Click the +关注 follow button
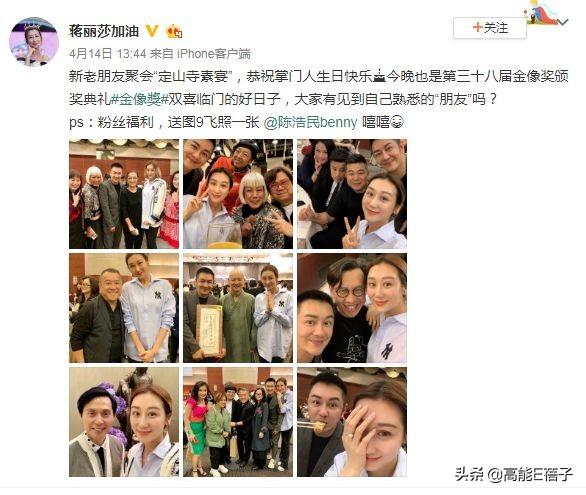 [x=490, y=28]
